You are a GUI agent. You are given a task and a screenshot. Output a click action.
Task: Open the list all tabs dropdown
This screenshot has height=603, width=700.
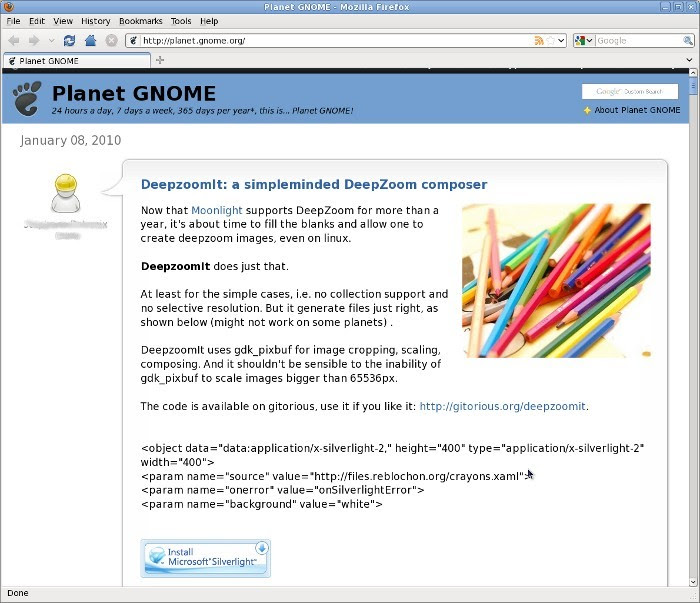[x=689, y=60]
